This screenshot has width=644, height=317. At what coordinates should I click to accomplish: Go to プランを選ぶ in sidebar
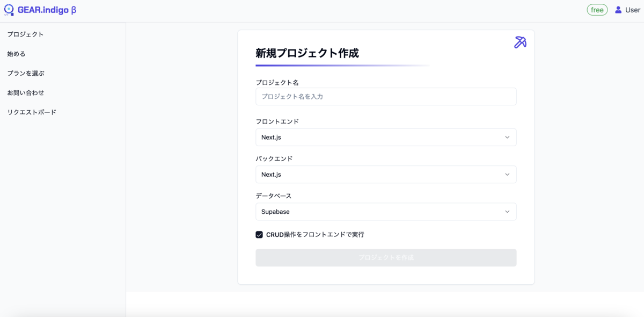(26, 73)
